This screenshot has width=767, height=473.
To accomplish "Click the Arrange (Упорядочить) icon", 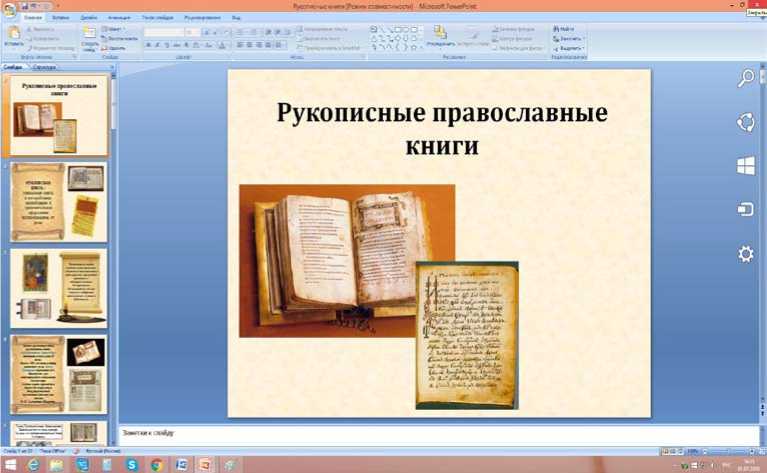I will 440,33.
